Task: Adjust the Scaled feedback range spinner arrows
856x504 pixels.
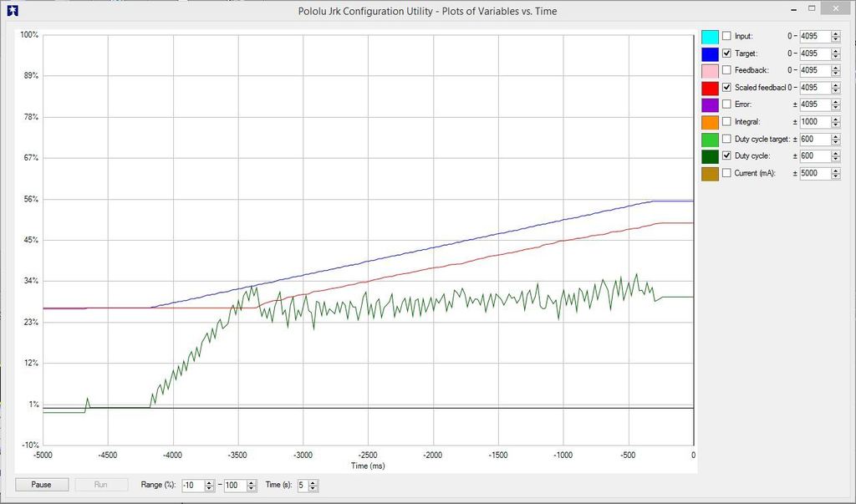Action: 836,88
